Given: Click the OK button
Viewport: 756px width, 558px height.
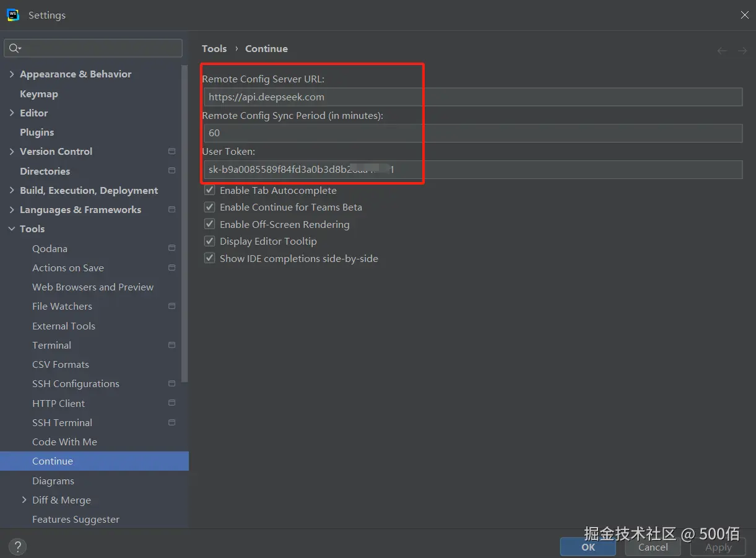Looking at the screenshot, I should coord(588,547).
